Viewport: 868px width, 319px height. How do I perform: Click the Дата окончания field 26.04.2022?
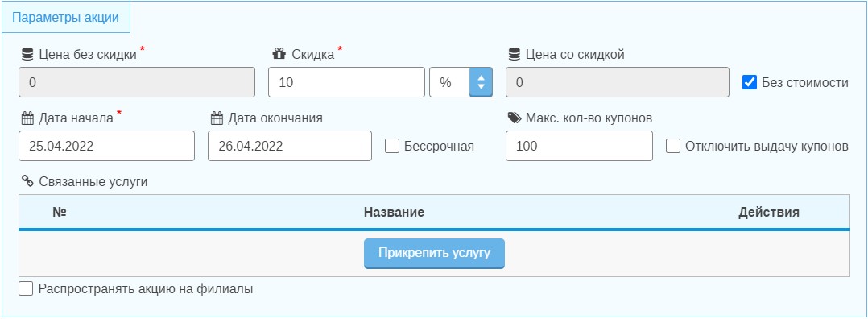(290, 147)
